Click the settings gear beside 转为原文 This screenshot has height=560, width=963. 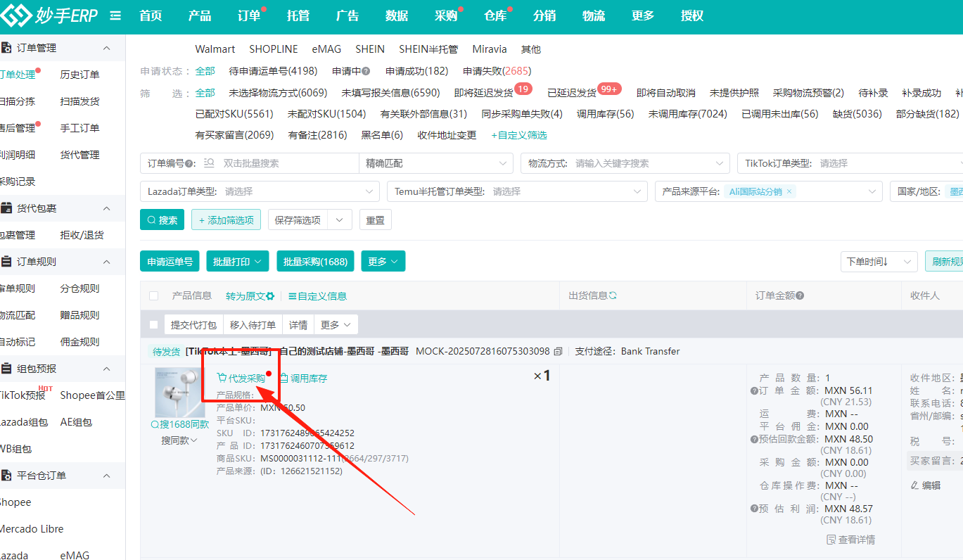click(270, 296)
